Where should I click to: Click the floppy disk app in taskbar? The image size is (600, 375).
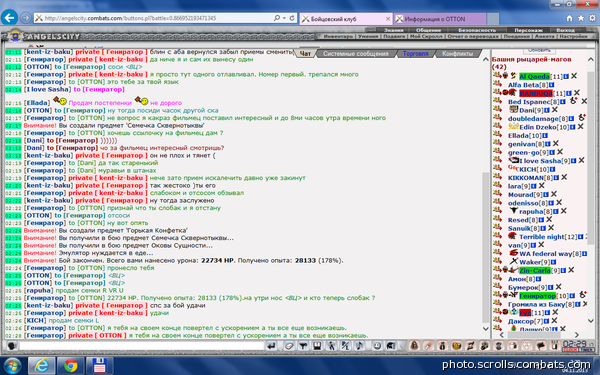pyautogui.click(x=99, y=365)
